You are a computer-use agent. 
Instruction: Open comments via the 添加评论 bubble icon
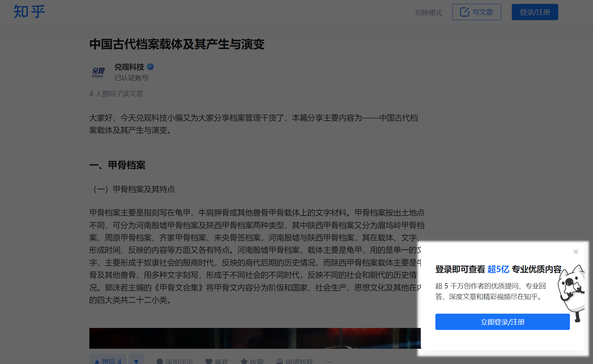[160, 361]
